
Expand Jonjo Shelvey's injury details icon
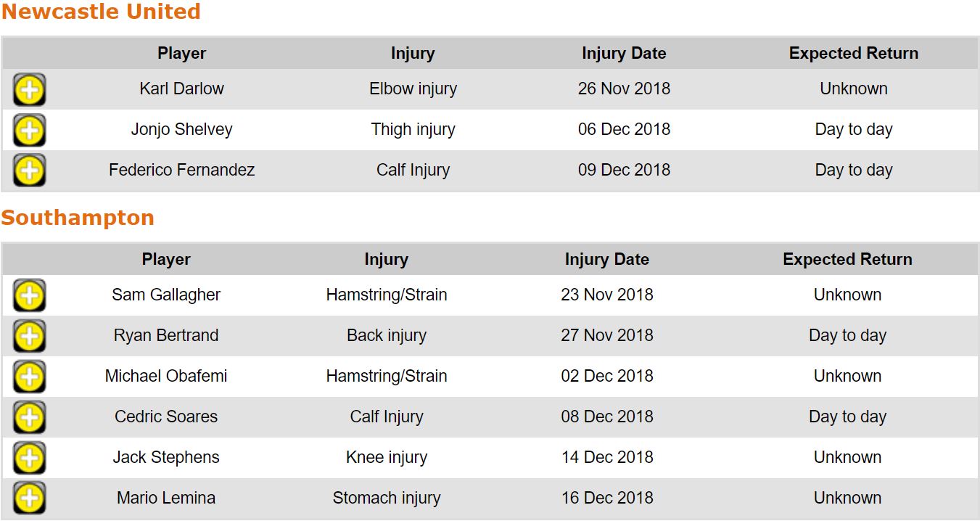coord(29,131)
